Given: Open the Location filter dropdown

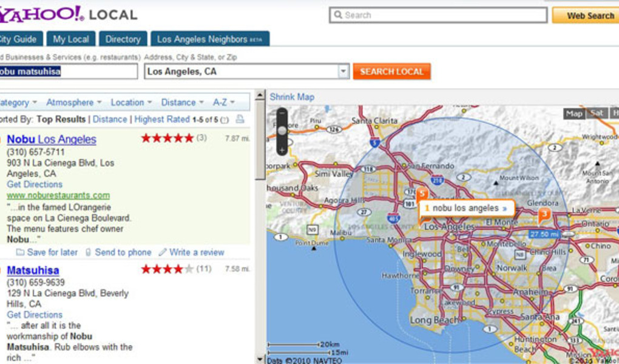Looking at the screenshot, I should [x=131, y=103].
